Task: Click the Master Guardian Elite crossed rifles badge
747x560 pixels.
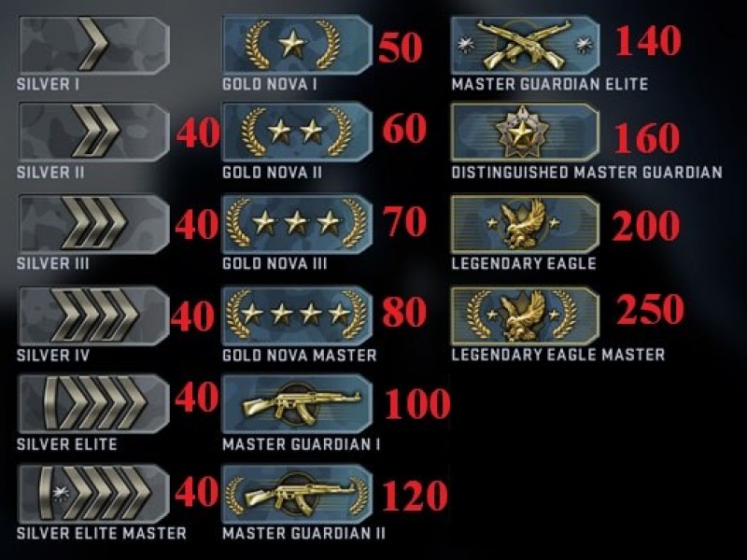Action: coord(525,45)
